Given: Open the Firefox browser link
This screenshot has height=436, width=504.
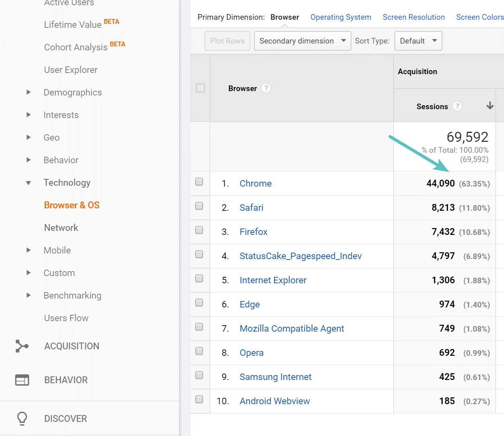Looking at the screenshot, I should point(254,232).
